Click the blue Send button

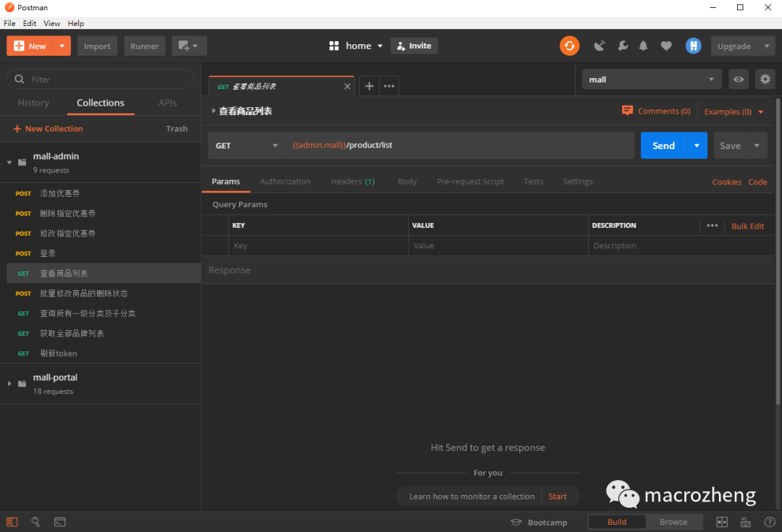pyautogui.click(x=664, y=145)
